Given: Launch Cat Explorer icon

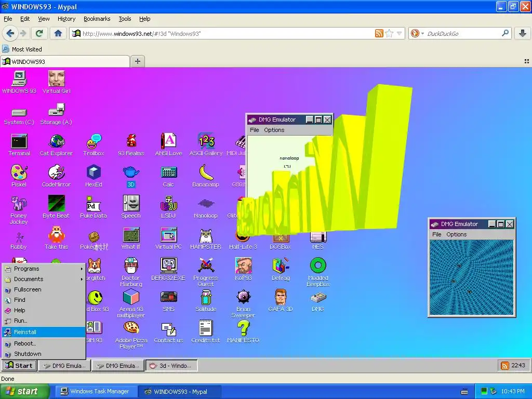Looking at the screenshot, I should (x=56, y=145).
